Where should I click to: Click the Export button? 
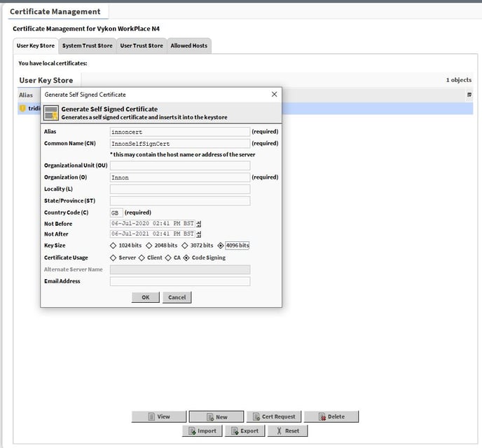click(x=245, y=430)
